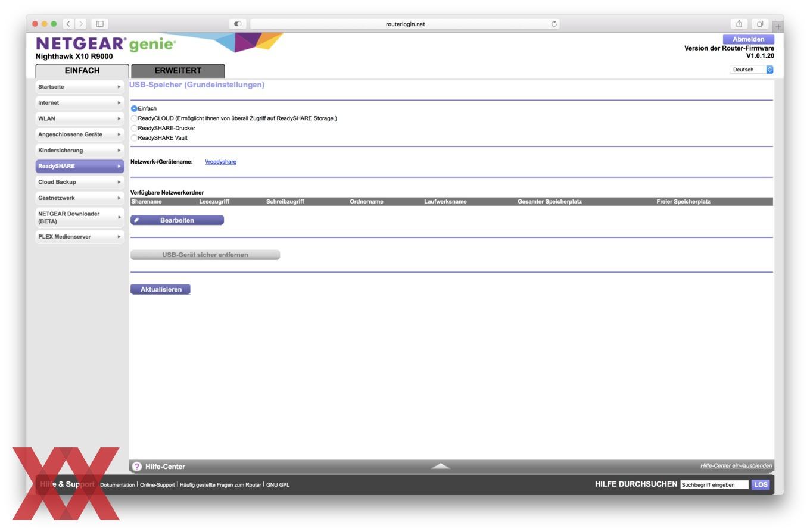810x532 pixels.
Task: Expand the Gastnetzwerk menu arrow
Action: [x=119, y=198]
